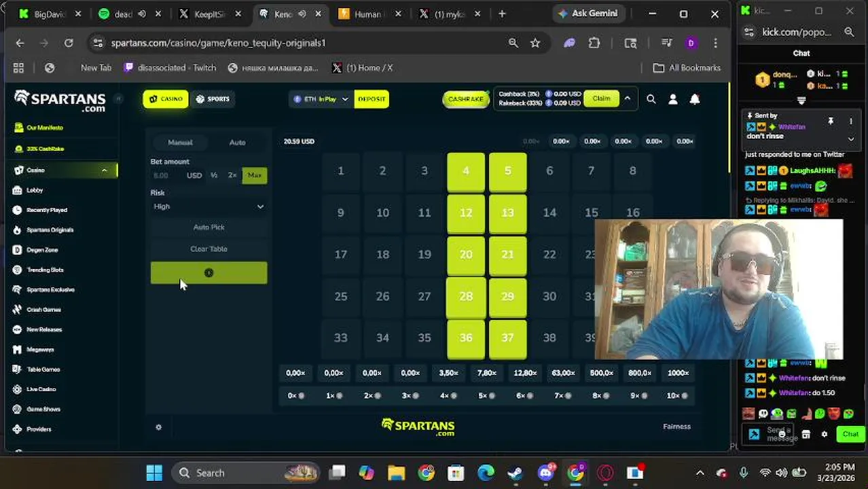Open Live Casino sidebar item
868x489 pixels.
[x=41, y=390]
